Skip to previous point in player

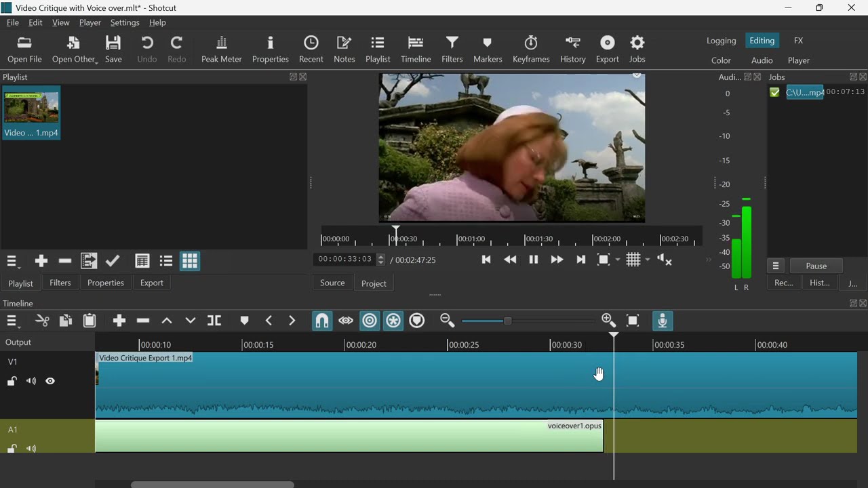point(486,260)
